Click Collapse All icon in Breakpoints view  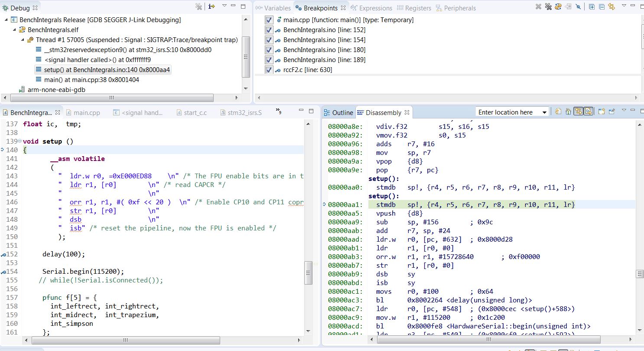pos(602,7)
